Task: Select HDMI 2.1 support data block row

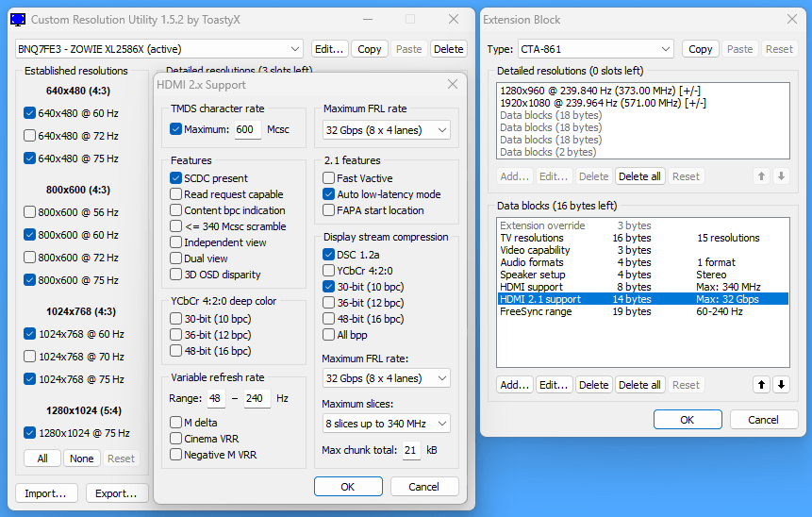Action: point(642,299)
